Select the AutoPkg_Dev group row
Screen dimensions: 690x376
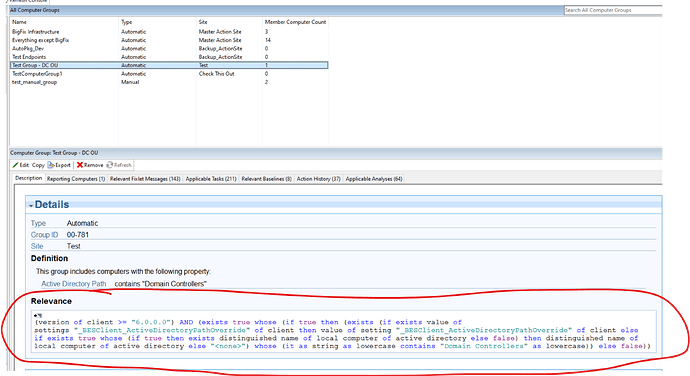(x=169, y=48)
